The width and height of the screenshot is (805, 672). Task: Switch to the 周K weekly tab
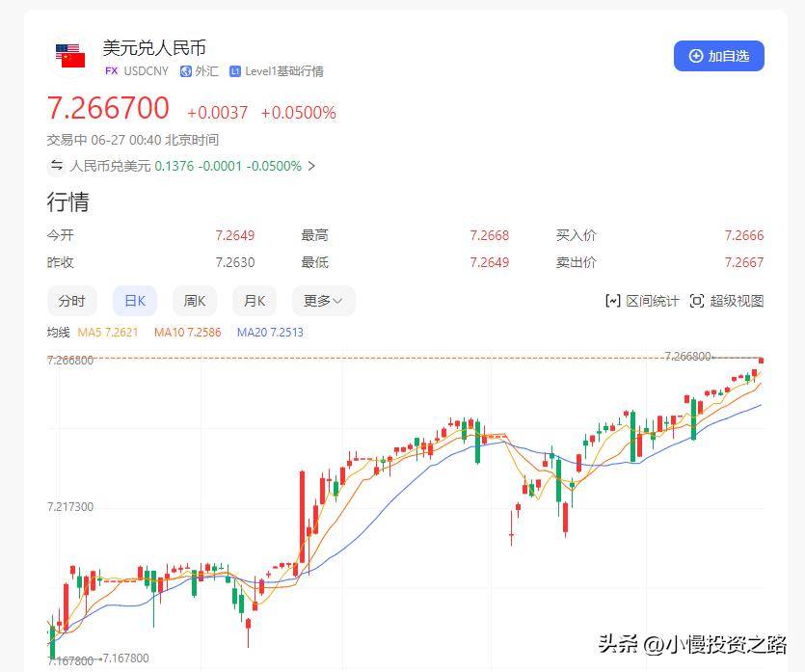pyautogui.click(x=195, y=301)
